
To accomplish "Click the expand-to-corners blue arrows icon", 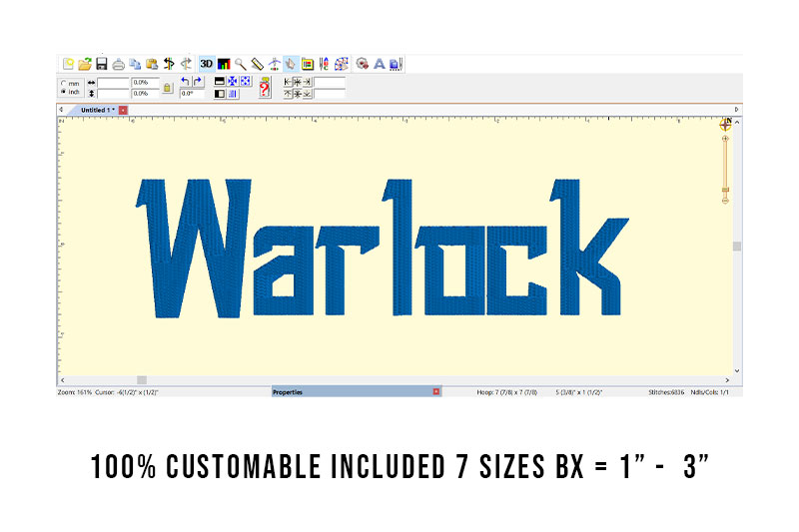I will (246, 81).
